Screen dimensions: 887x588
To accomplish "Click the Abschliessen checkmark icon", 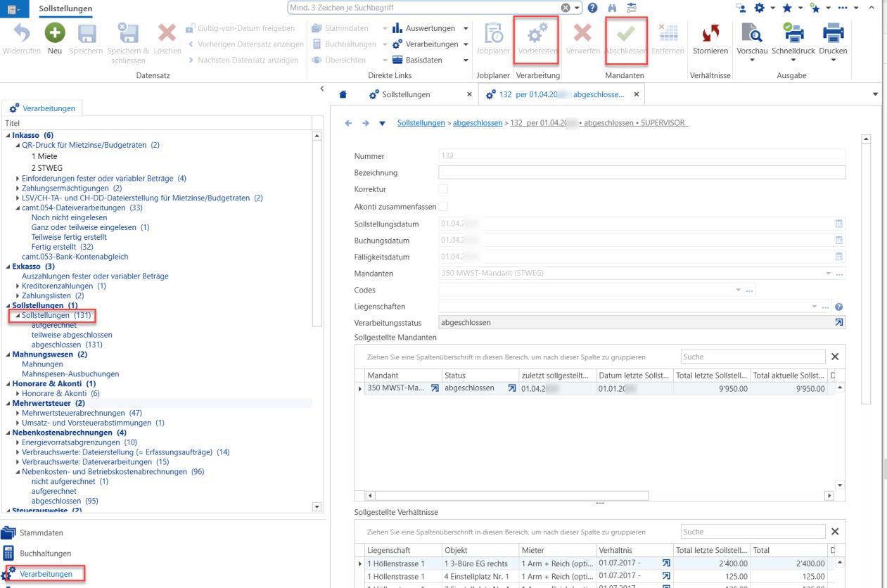I will coord(626,33).
